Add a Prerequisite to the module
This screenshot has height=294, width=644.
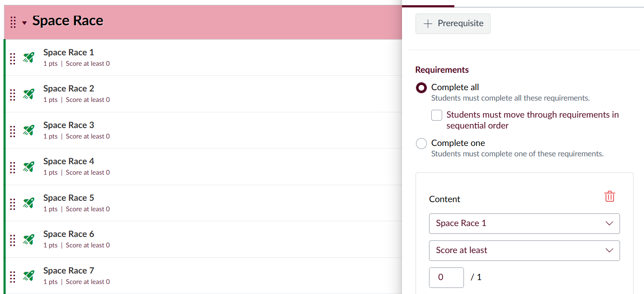(x=453, y=24)
